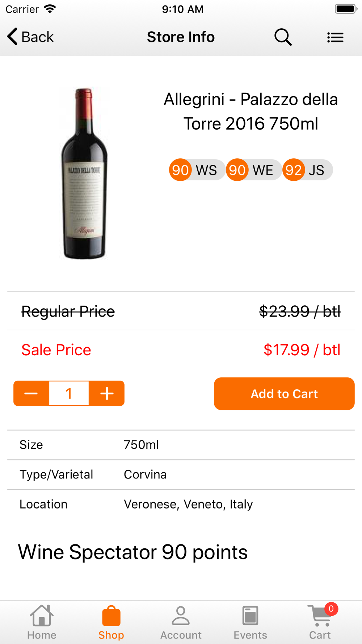Viewport: 362px width, 644px height.
Task: Tap the search magnifier icon
Action: [283, 37]
